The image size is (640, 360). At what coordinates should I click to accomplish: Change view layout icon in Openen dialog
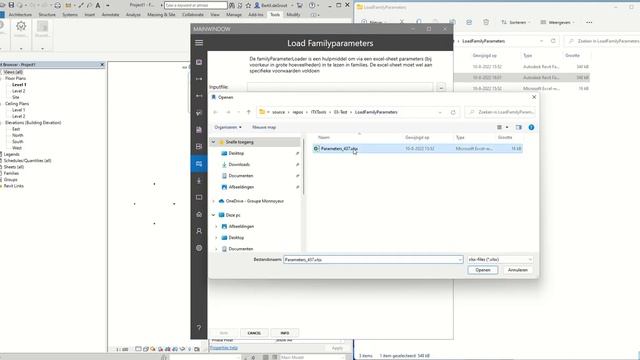pos(500,127)
